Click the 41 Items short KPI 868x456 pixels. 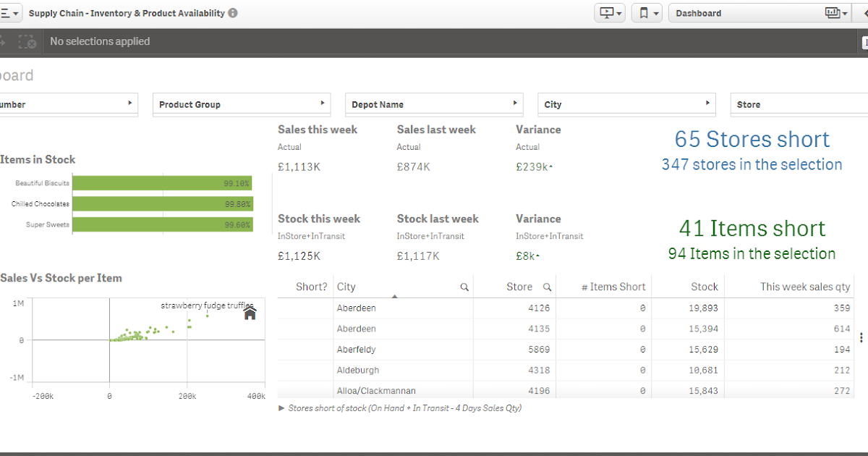tap(752, 228)
